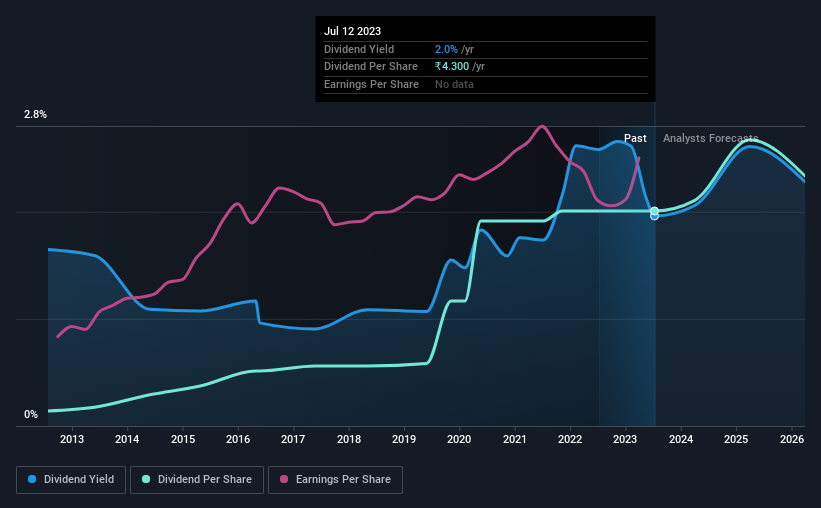This screenshot has width=821, height=508.
Task: Click the teal Dividend Per Share legend dot
Action: [146, 479]
